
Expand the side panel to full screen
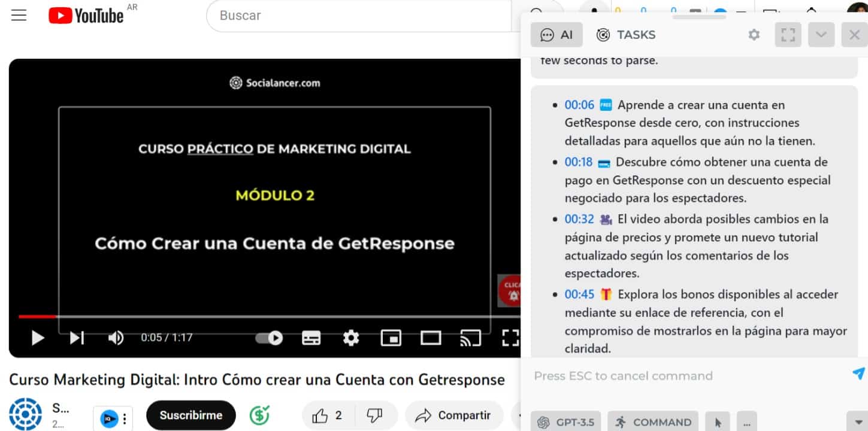[x=788, y=35]
